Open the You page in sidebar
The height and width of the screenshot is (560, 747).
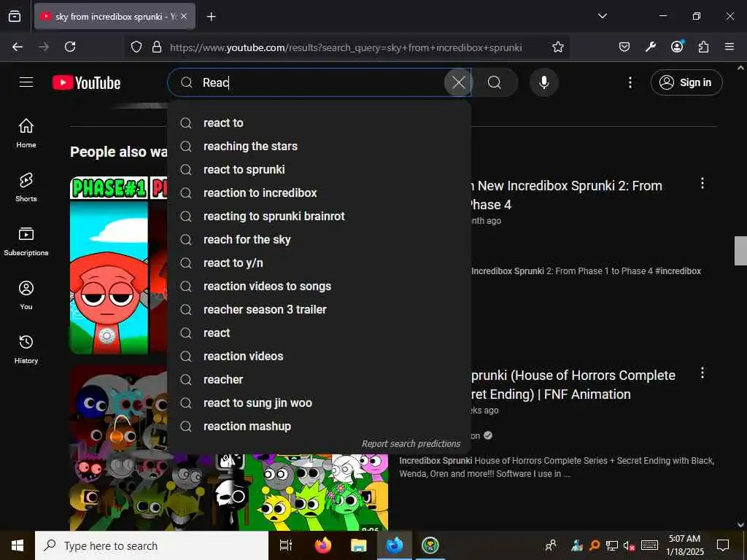[x=26, y=295]
